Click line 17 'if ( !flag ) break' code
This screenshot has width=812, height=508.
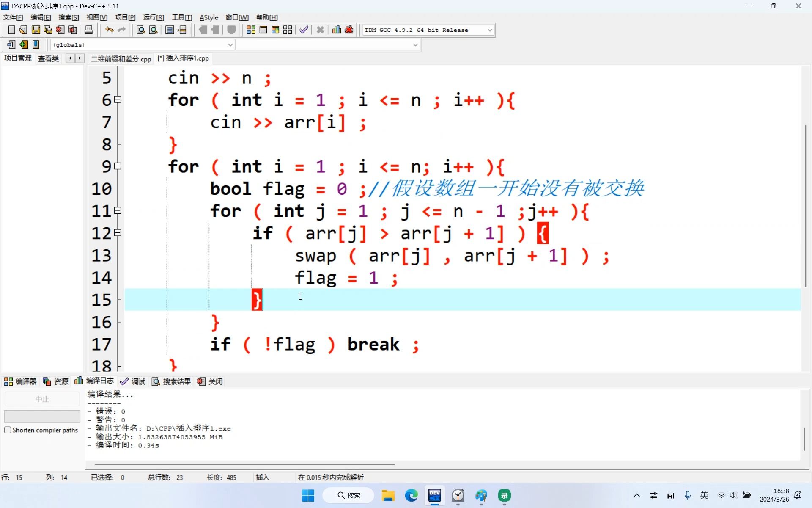pos(315,344)
